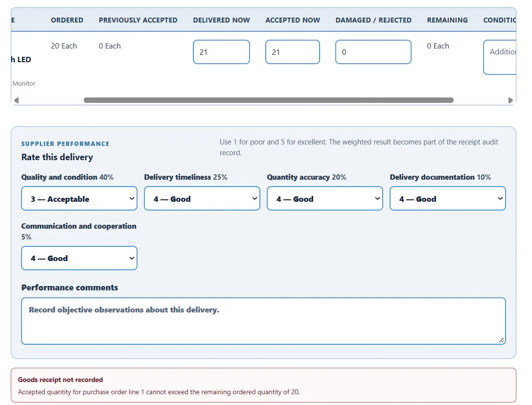Click the 'Performance comments' label
This screenshot has height=405, width=532.
pyautogui.click(x=69, y=287)
